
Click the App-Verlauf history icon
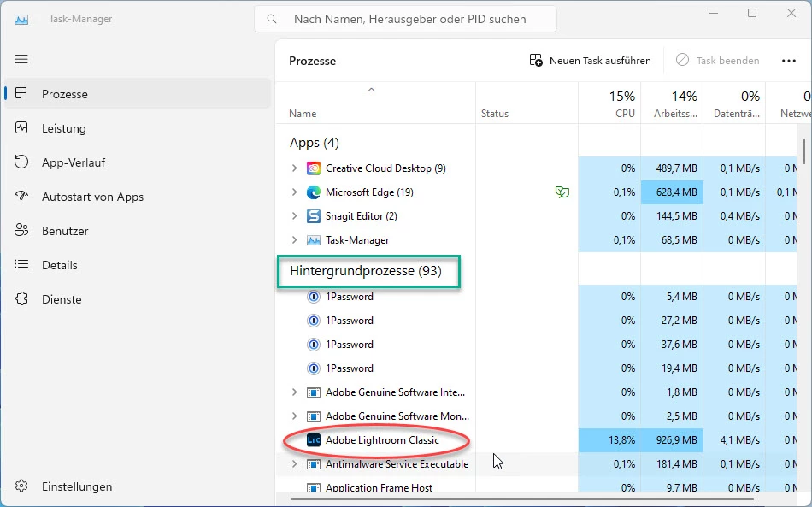click(21, 162)
